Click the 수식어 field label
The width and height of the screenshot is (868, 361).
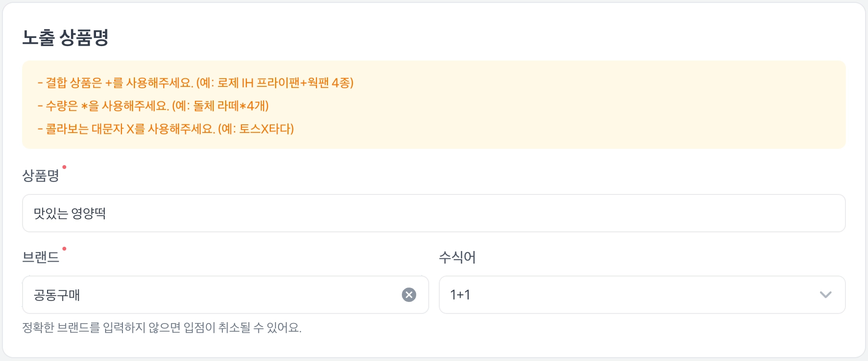[457, 257]
